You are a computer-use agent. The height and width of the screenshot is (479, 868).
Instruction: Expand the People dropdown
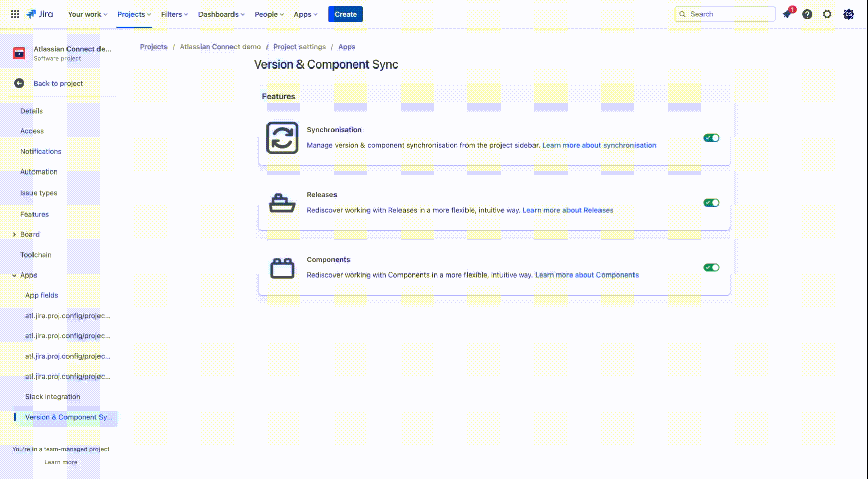click(x=269, y=14)
